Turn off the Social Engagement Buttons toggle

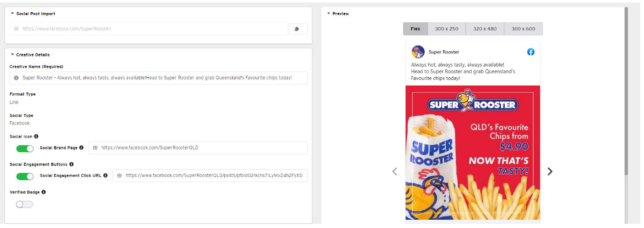tap(25, 177)
